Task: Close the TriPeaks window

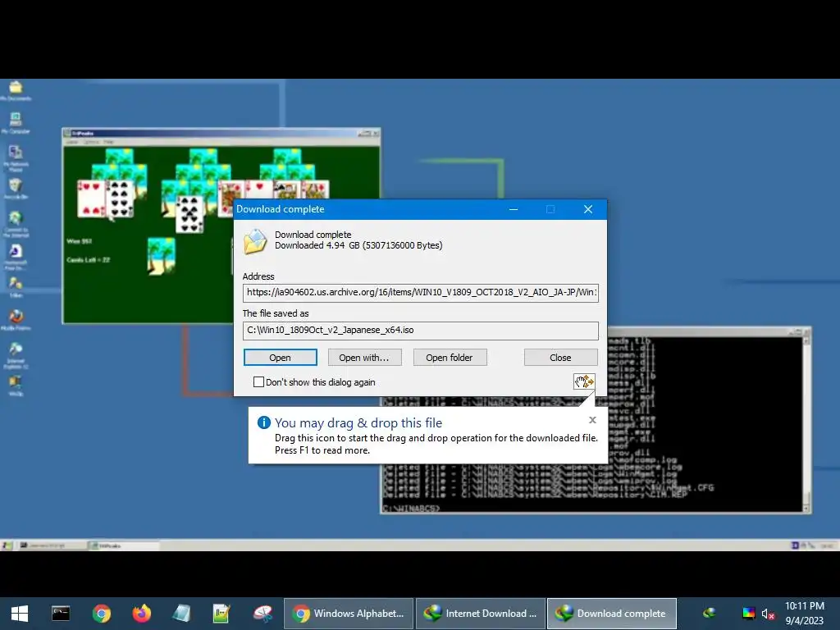Action: coord(376,133)
